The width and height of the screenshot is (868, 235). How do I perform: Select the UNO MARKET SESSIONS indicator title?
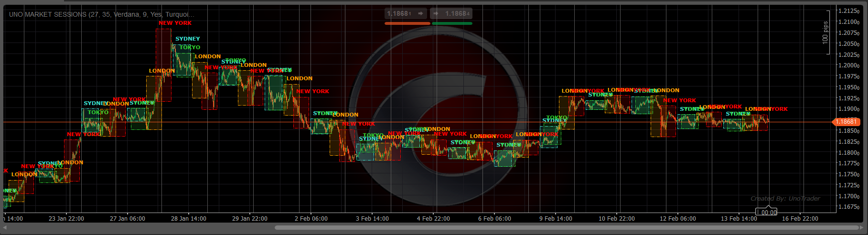[102, 14]
